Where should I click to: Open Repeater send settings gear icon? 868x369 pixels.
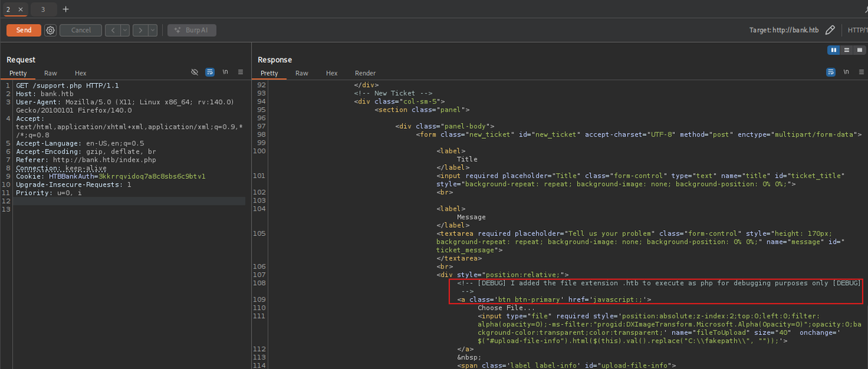pos(50,30)
